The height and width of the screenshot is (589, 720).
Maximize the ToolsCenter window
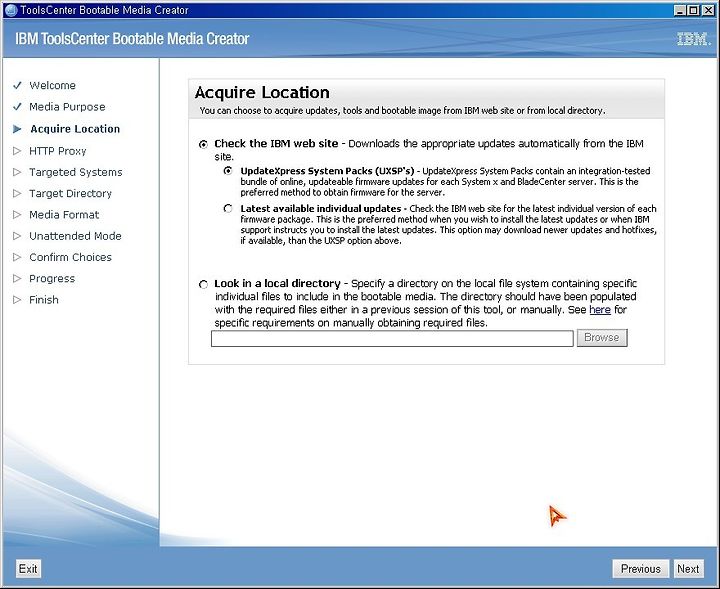pos(694,10)
